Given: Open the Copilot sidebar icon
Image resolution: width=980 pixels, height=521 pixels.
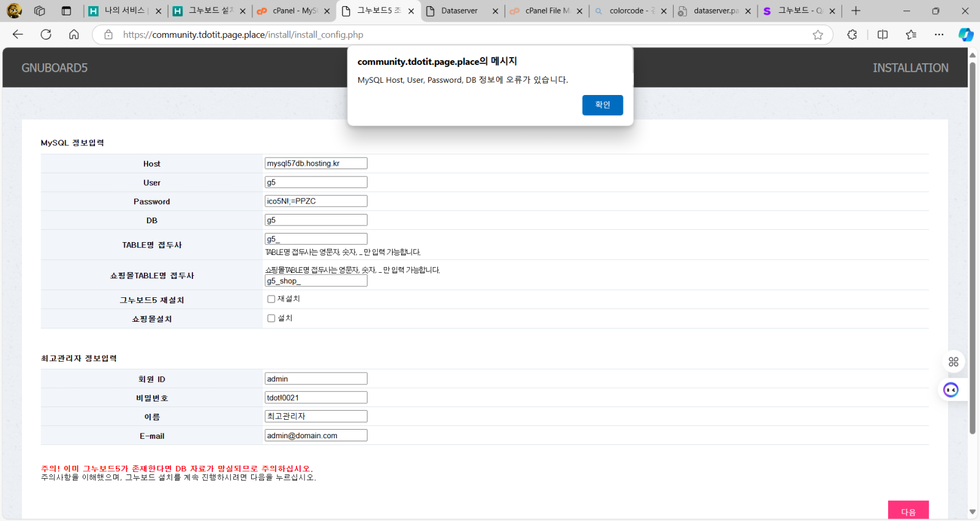Looking at the screenshot, I should coord(966,35).
